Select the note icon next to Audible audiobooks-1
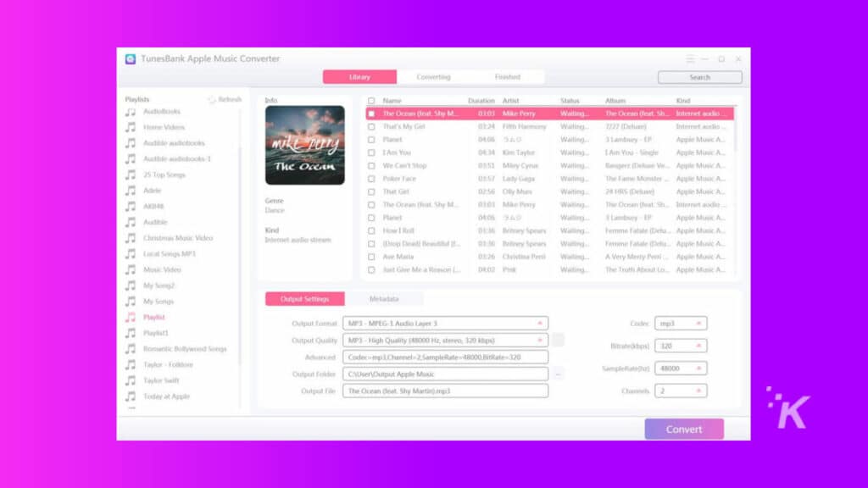Screen dimensions: 868x488 [x=131, y=159]
